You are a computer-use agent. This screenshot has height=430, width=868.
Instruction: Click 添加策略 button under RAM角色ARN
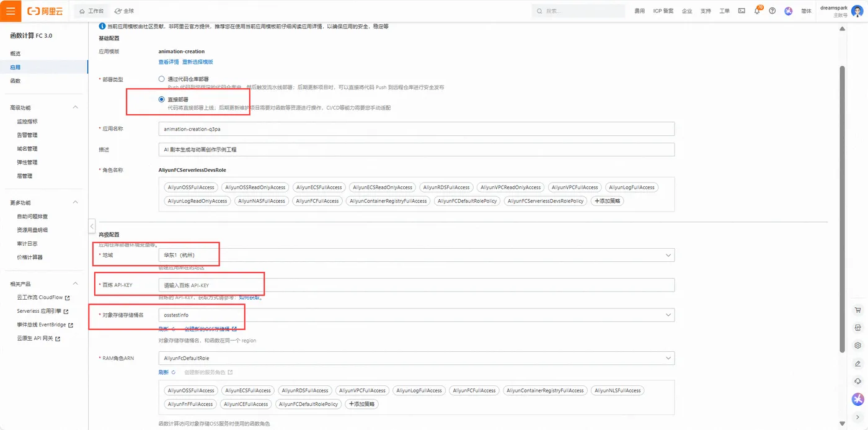pos(361,404)
